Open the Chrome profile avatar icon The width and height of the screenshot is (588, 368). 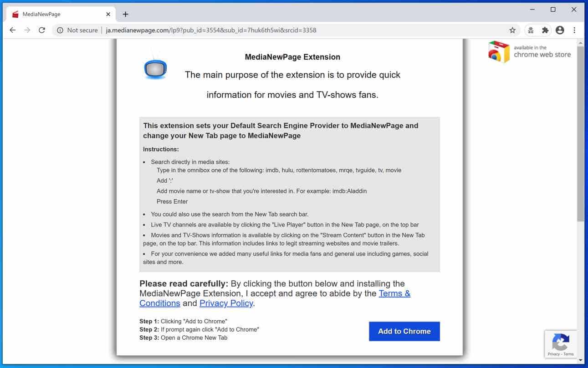point(560,30)
